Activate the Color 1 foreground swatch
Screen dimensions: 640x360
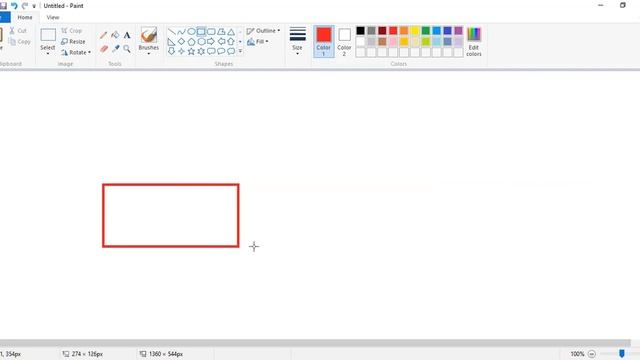click(324, 41)
